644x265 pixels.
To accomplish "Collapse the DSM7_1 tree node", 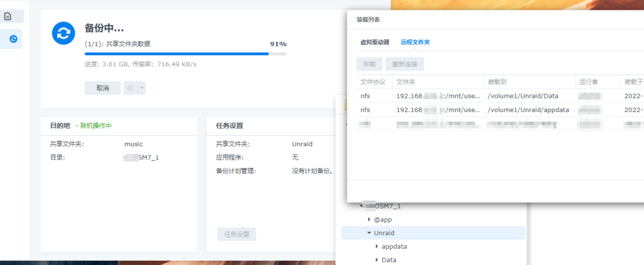I will click(x=361, y=206).
